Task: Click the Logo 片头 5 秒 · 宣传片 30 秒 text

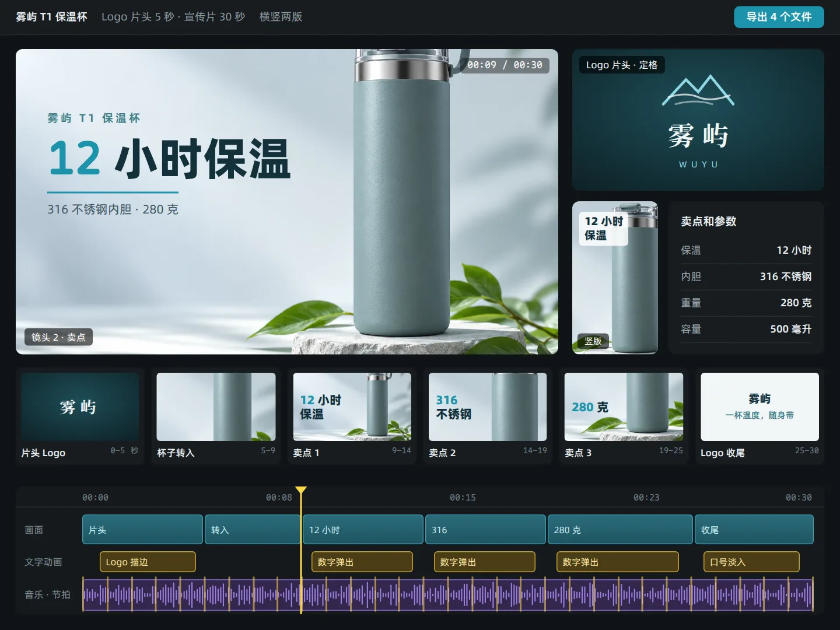Action: point(173,17)
